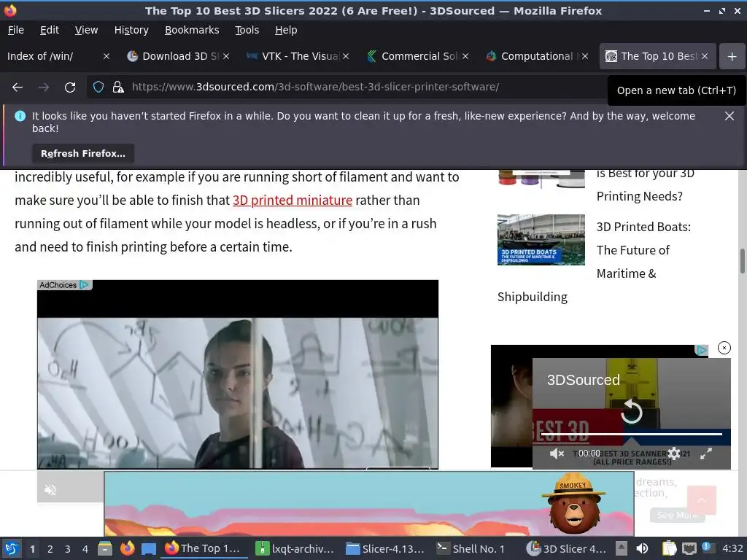Screen dimensions: 747x560
Task: Open the system volume control
Action: (x=642, y=548)
